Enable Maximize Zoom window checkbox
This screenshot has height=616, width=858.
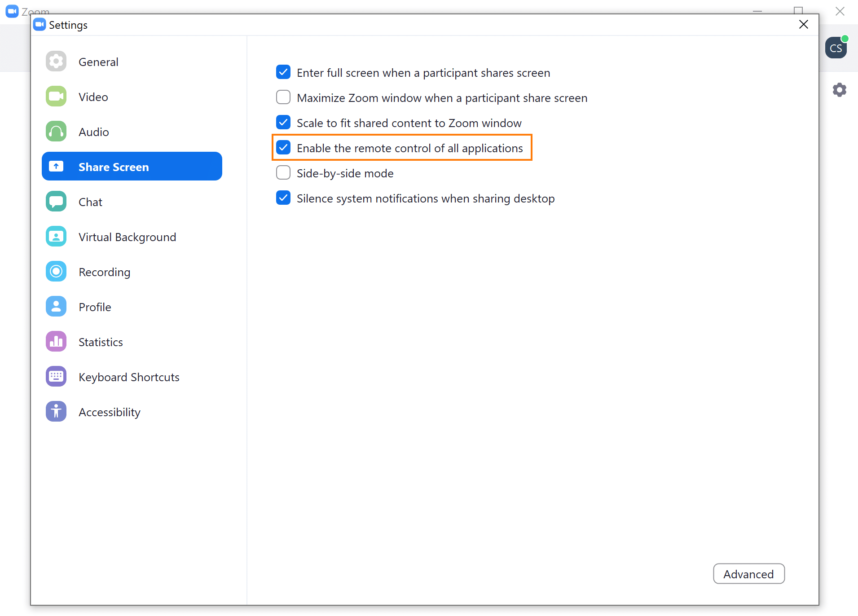click(283, 97)
